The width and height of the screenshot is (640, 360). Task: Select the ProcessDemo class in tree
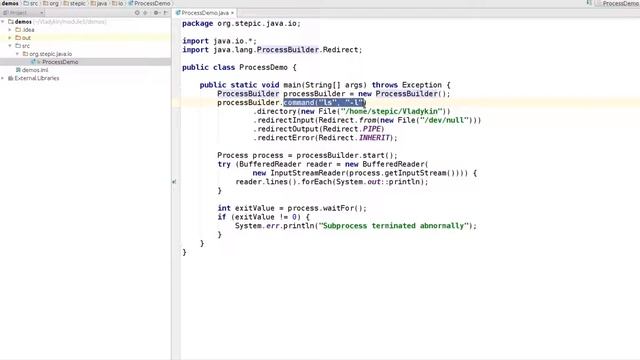[x=60, y=62]
